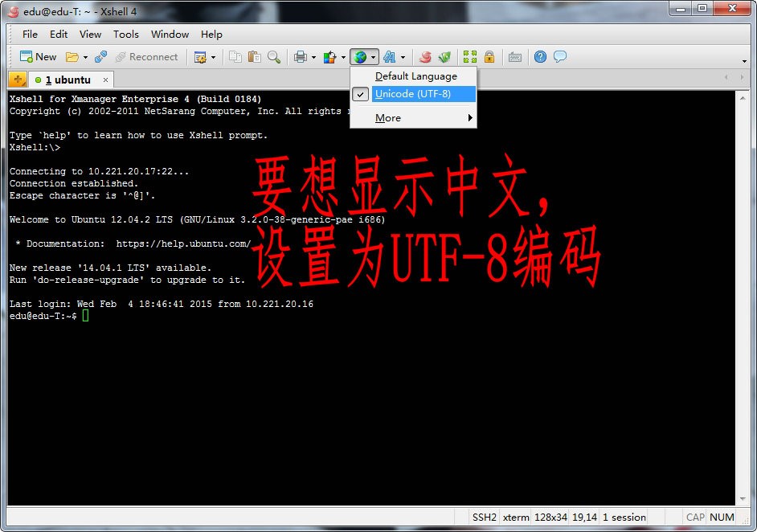Select Default Language in encoding menu
The image size is (757, 532).
coord(415,76)
